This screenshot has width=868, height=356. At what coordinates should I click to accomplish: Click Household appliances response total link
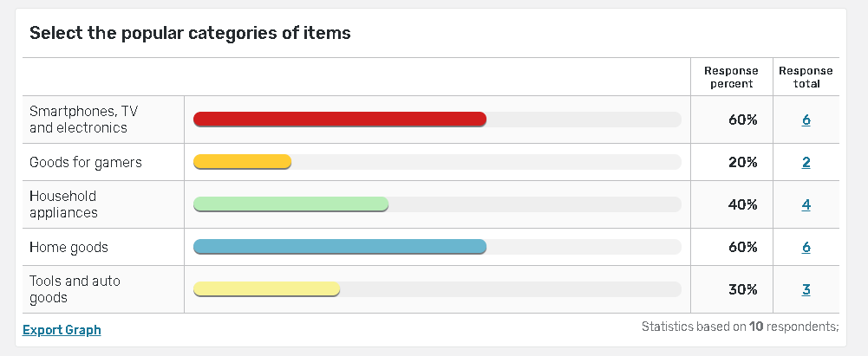click(806, 204)
